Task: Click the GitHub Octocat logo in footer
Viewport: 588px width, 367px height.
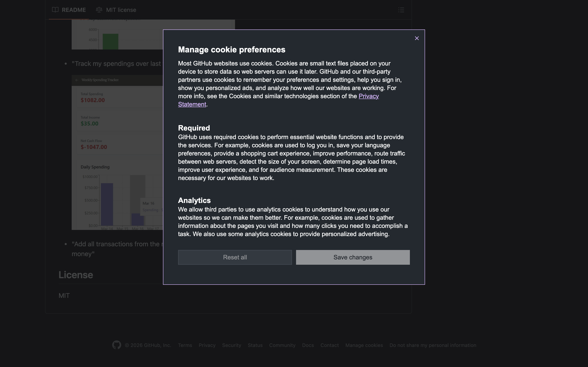Action: [116, 345]
